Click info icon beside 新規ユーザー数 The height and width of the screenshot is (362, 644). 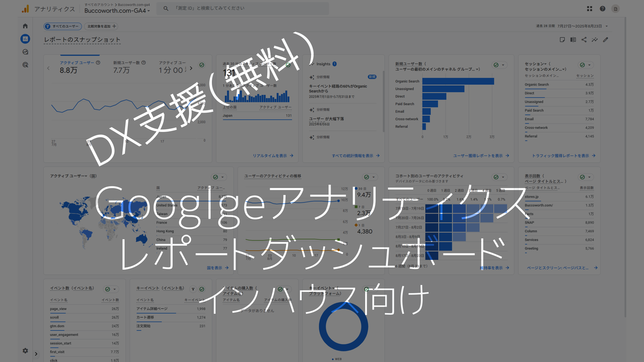pyautogui.click(x=144, y=63)
